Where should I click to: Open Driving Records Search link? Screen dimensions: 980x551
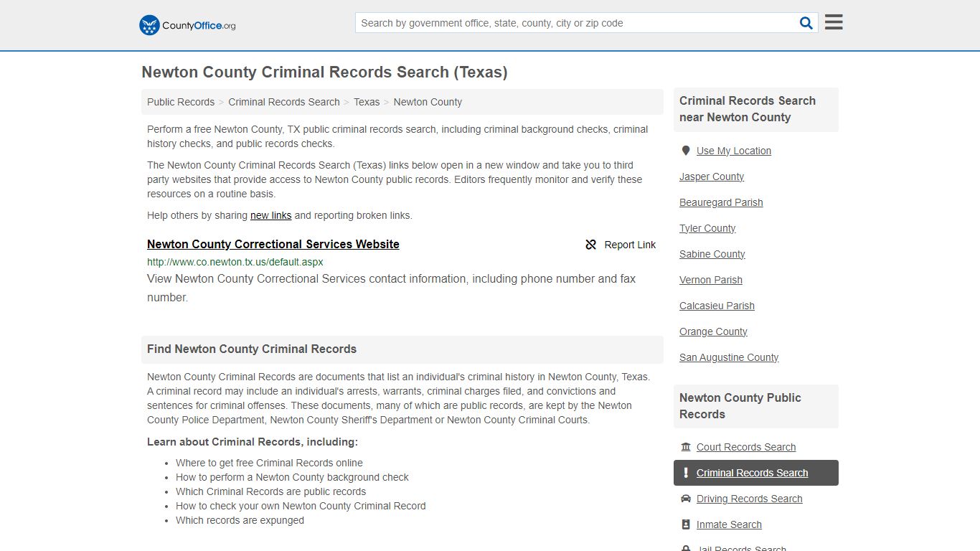[x=750, y=499]
